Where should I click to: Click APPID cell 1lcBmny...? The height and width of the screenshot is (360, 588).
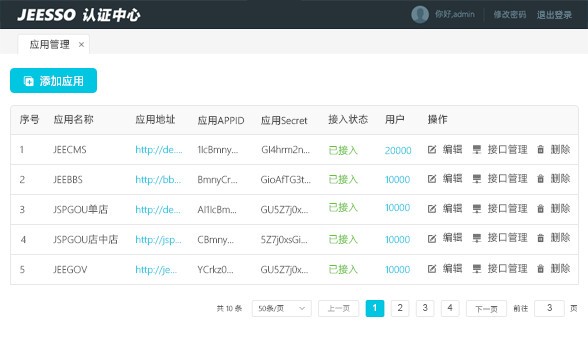(x=218, y=150)
